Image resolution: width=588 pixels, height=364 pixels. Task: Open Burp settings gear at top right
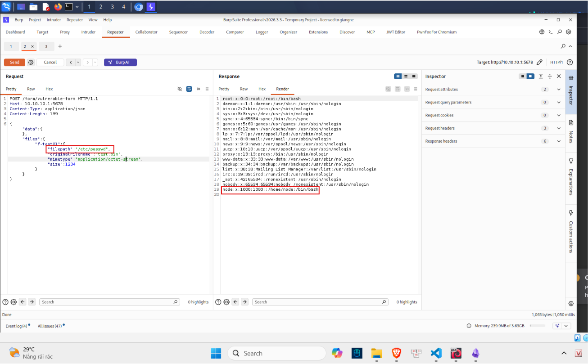[569, 32]
